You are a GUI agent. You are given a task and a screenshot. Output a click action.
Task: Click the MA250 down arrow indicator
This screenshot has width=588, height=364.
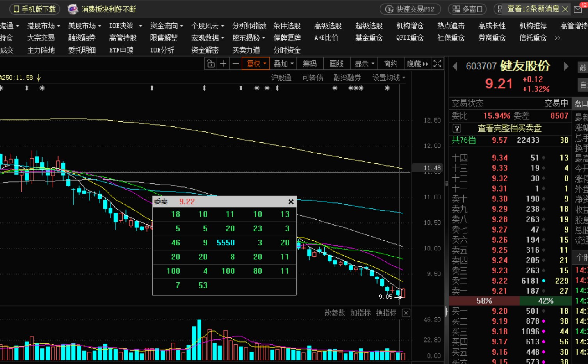point(39,78)
